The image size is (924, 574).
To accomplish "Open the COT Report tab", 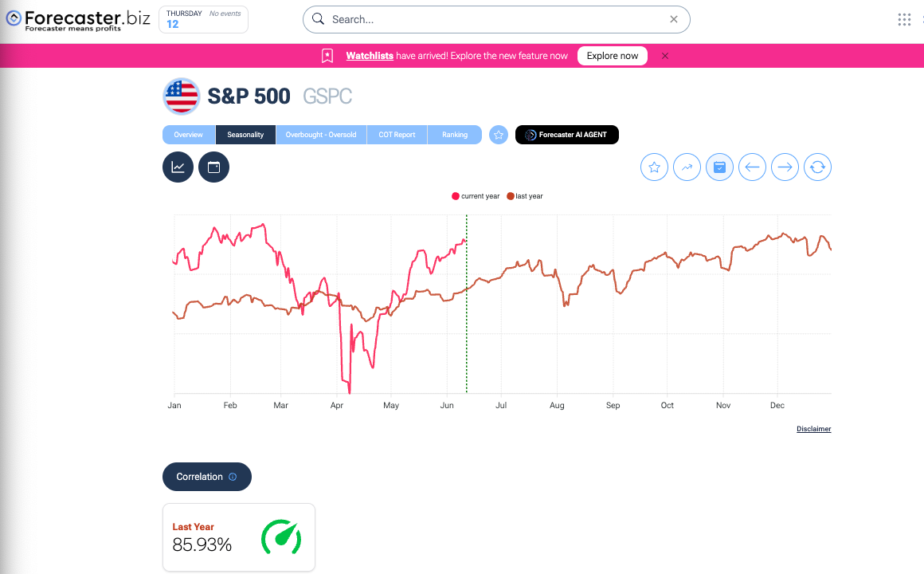I will point(397,135).
